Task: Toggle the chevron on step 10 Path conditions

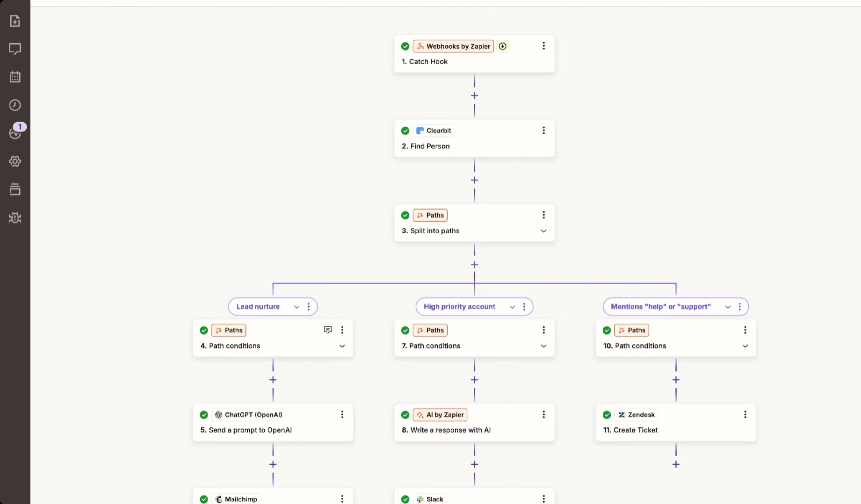Action: click(745, 346)
